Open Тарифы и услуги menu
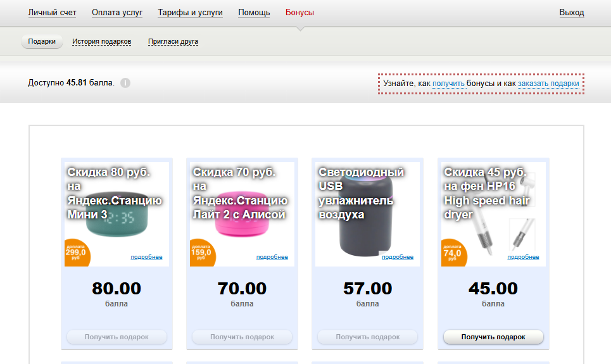 pos(190,13)
